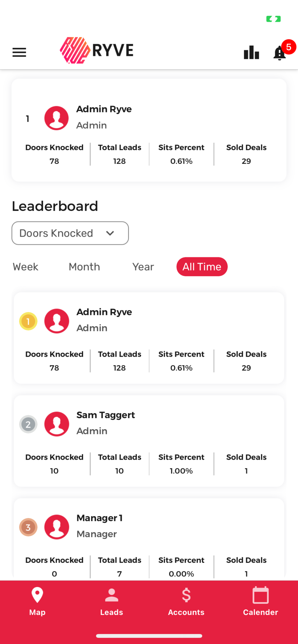
Task: Switch leaderboard to Week
Action: [25, 267]
